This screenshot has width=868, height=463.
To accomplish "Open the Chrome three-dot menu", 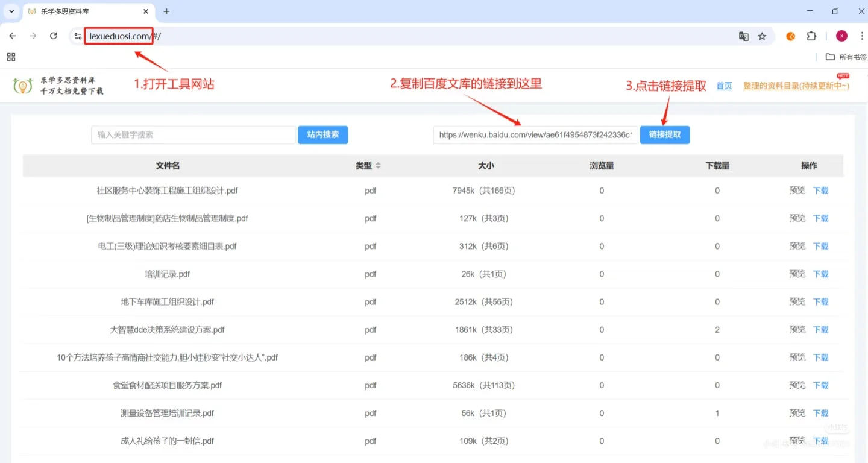I will click(x=863, y=36).
